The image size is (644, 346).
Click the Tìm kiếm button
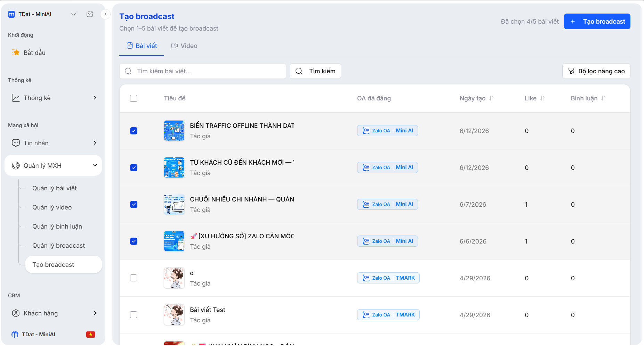pos(315,71)
